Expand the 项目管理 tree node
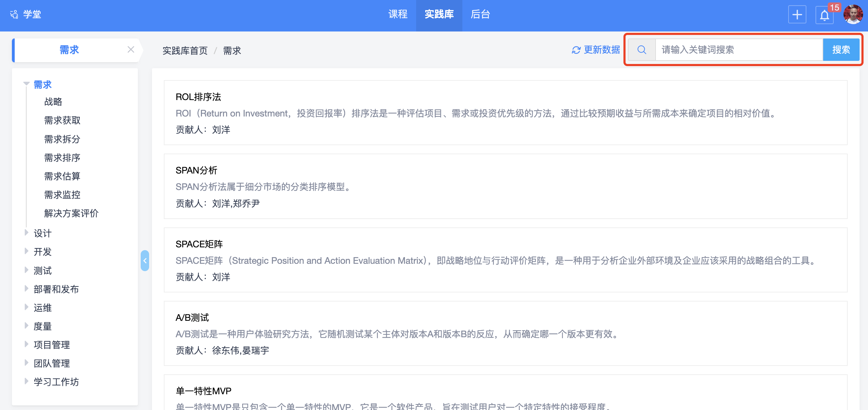The width and height of the screenshot is (868, 410). point(26,344)
